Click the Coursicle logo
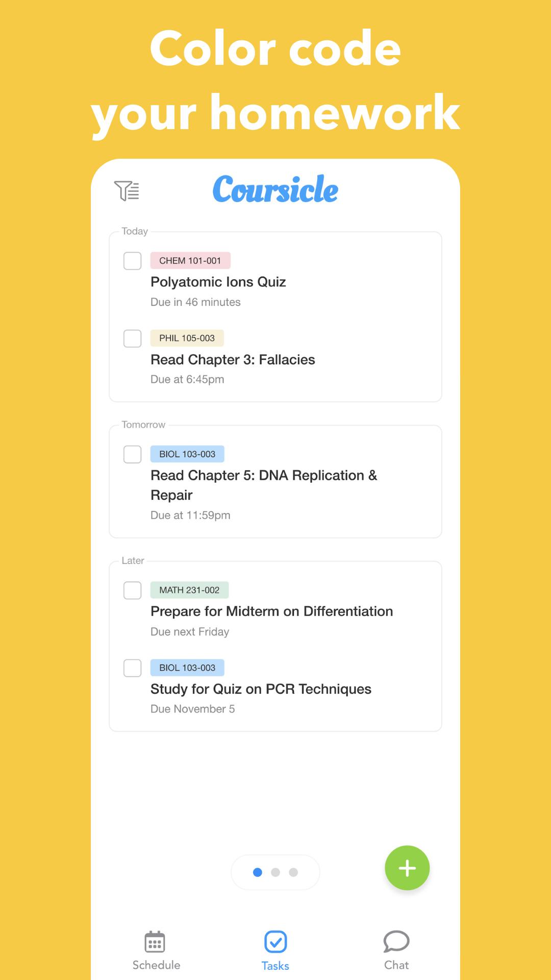The width and height of the screenshot is (551, 980). coord(275,189)
